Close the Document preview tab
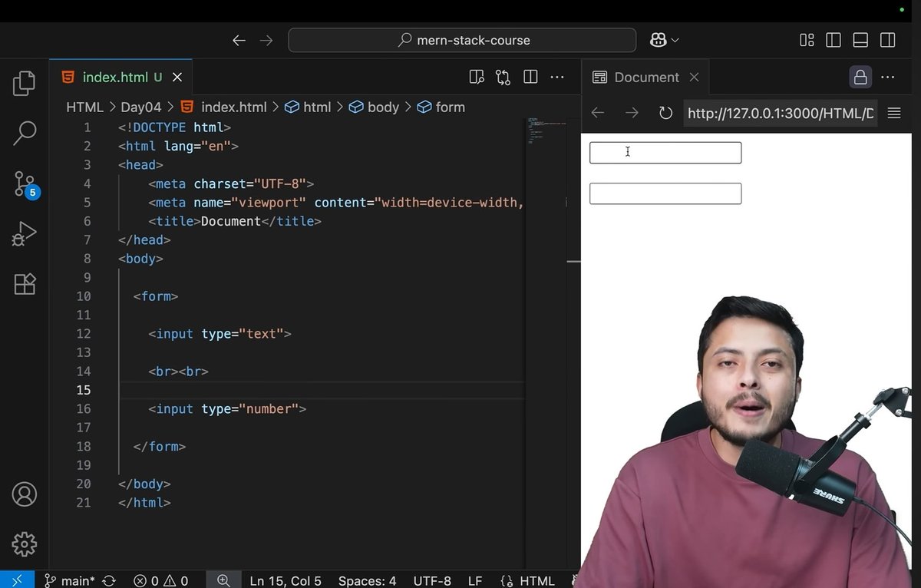 point(694,78)
